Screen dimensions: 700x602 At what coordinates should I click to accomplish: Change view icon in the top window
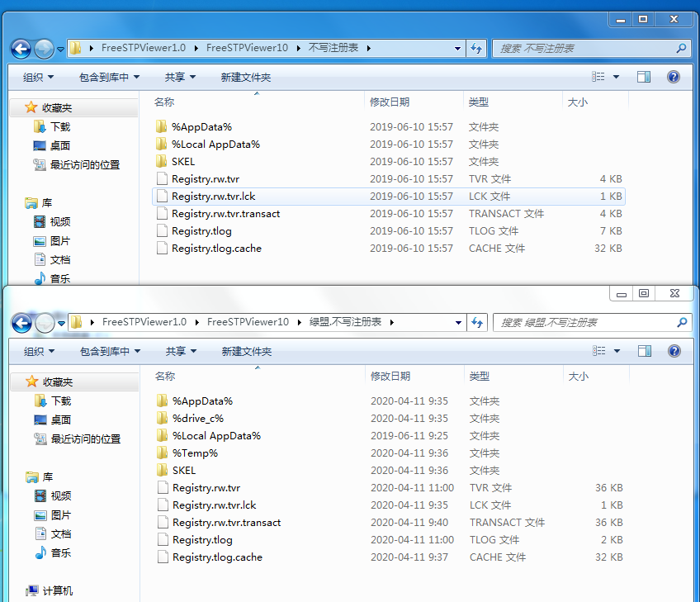pyautogui.click(x=598, y=77)
